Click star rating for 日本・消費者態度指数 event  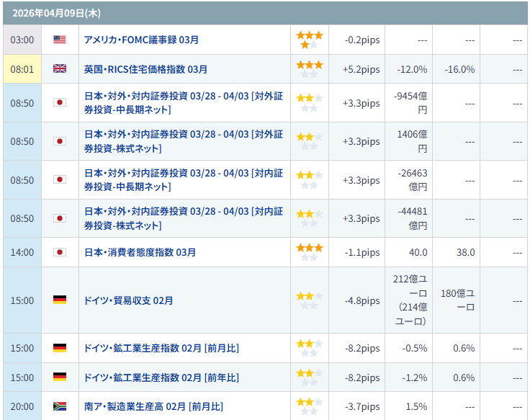coord(310,252)
